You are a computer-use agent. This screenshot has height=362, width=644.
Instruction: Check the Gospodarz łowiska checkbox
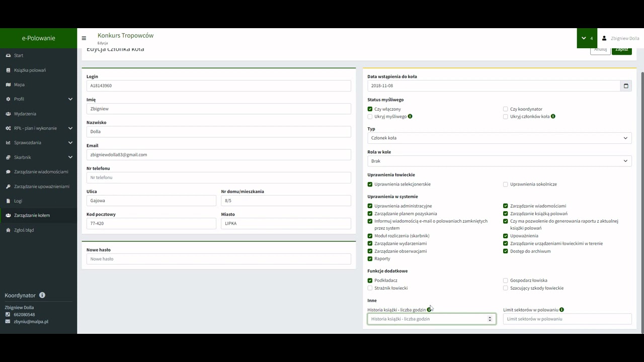pyautogui.click(x=506, y=281)
